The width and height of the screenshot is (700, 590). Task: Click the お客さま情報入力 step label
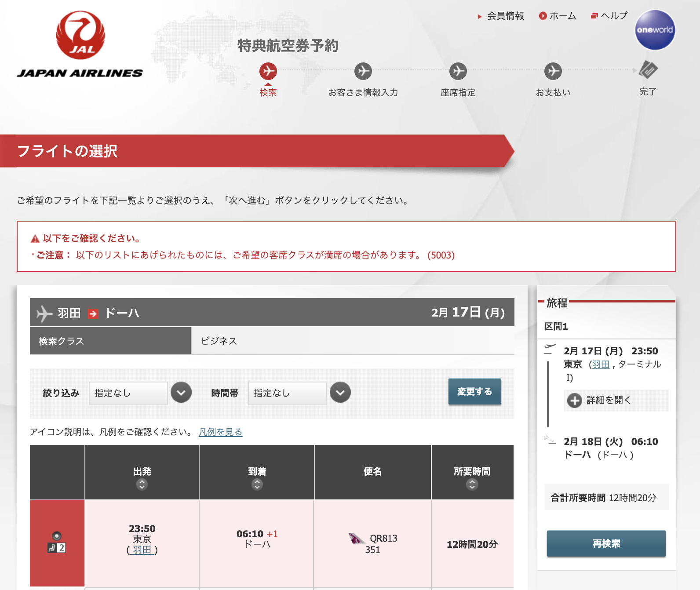[363, 93]
